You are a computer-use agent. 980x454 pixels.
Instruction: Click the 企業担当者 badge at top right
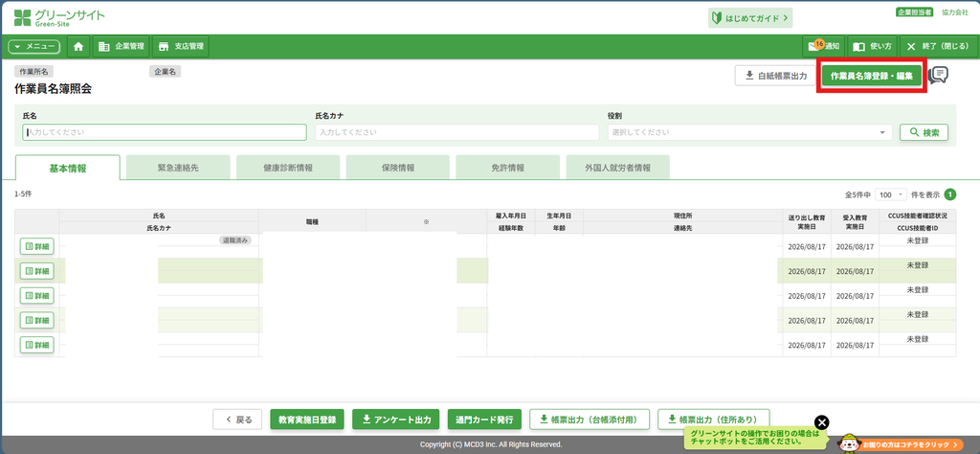(x=914, y=11)
